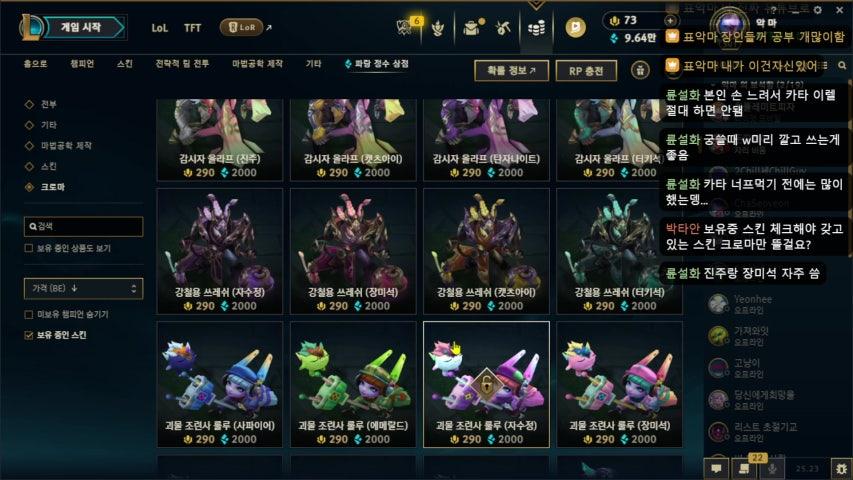
Task: Click the plus icon to add RP
Action: 670,21
